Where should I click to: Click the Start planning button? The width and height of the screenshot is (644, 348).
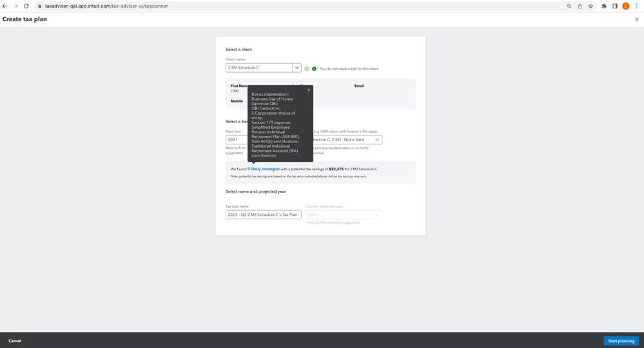click(621, 341)
